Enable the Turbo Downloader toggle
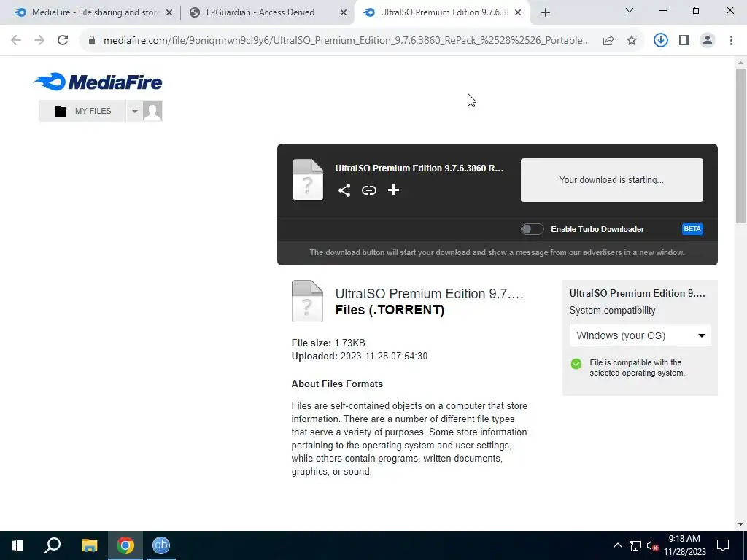Viewport: 747px width, 560px height. click(532, 229)
